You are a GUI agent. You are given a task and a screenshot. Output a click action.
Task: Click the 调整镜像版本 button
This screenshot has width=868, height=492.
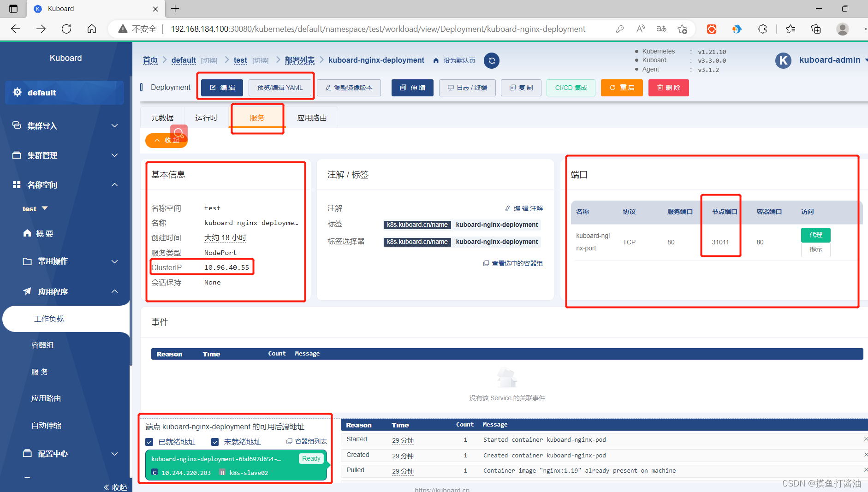[x=349, y=88]
